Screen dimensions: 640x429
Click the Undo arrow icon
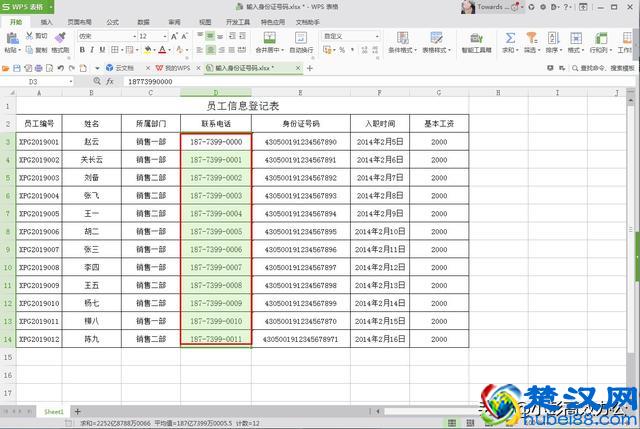61,68
